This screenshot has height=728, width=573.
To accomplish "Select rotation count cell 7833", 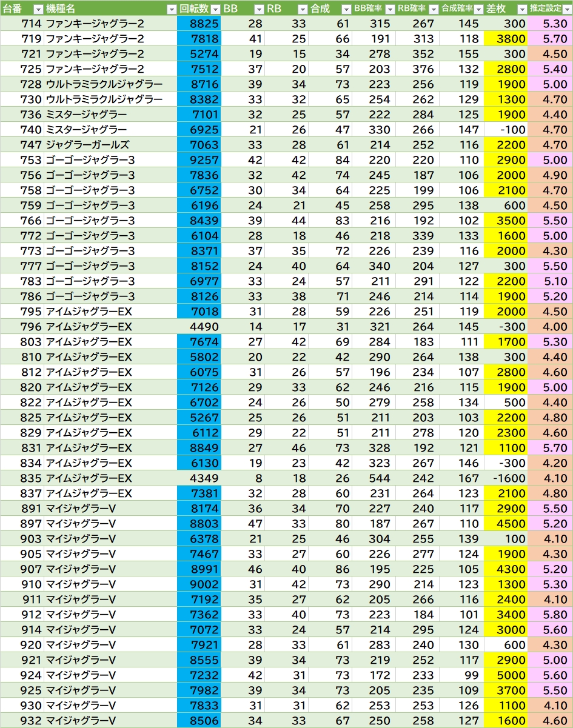I will point(199,706).
